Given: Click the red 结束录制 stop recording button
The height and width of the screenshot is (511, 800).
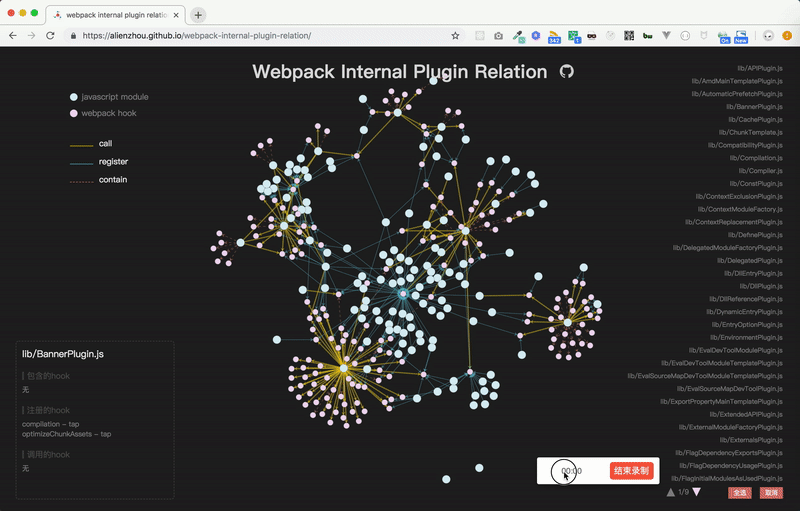Looking at the screenshot, I should coord(631,471).
